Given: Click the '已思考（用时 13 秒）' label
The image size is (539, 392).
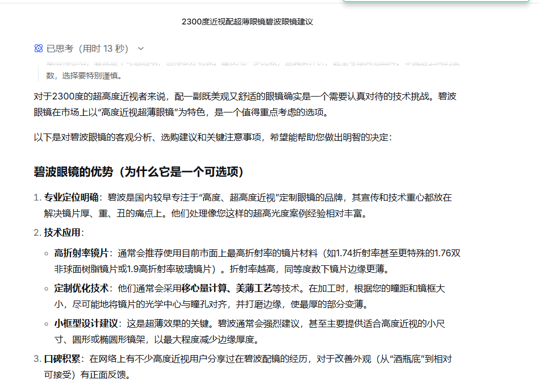Looking at the screenshot, I should (87, 49).
